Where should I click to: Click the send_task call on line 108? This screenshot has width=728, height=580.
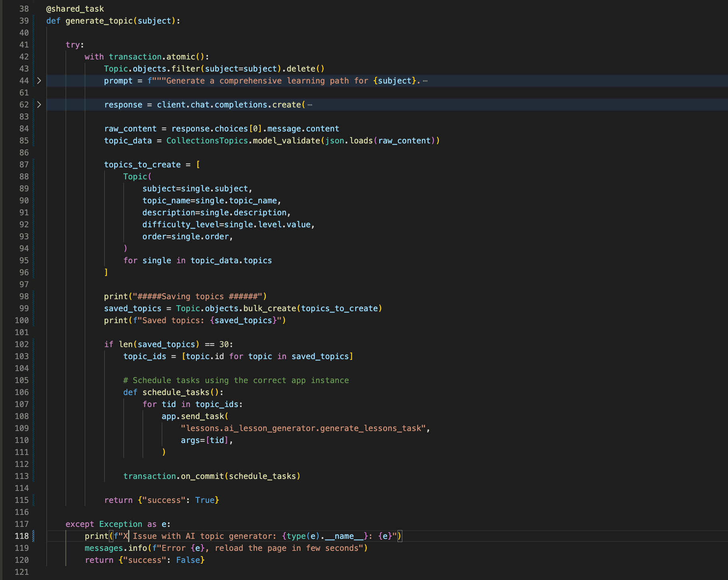click(202, 416)
